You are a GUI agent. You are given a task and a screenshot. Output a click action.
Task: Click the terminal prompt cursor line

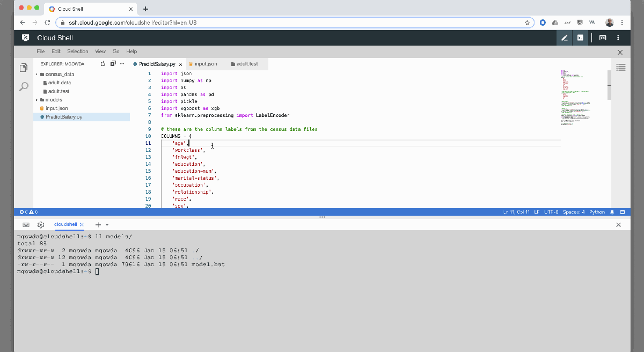point(58,272)
